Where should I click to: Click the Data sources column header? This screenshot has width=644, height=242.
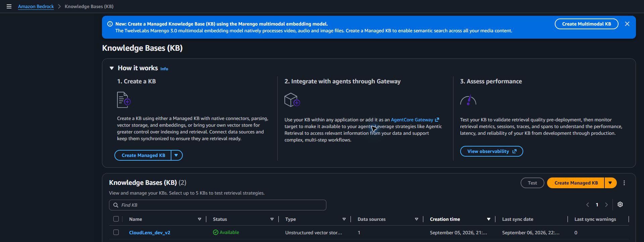[x=371, y=219]
